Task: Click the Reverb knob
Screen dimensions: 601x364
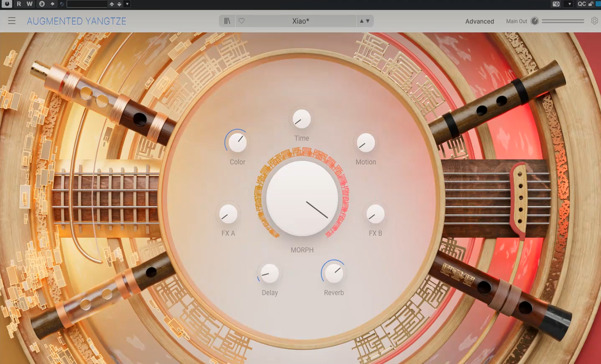Action: click(x=334, y=273)
